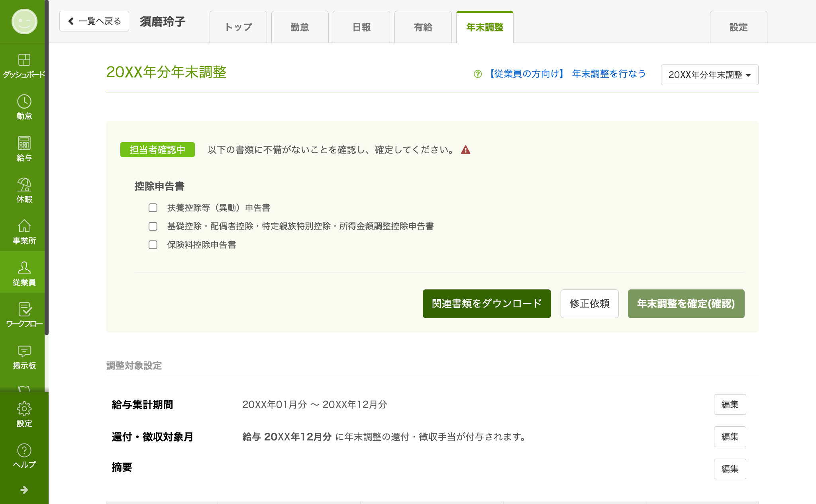Image resolution: width=816 pixels, height=504 pixels.
Task: Switch to the 日報 tab
Action: click(361, 27)
